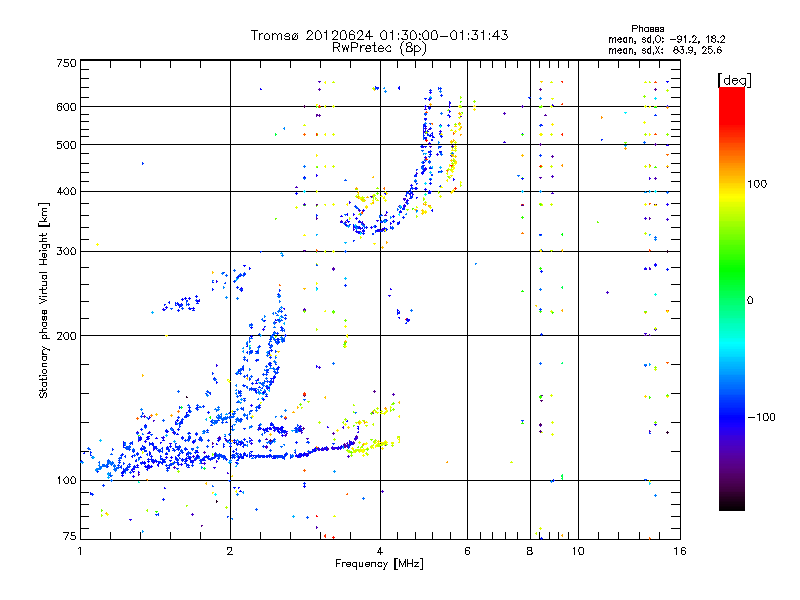Click the '4' x-axis tick label

click(x=380, y=551)
